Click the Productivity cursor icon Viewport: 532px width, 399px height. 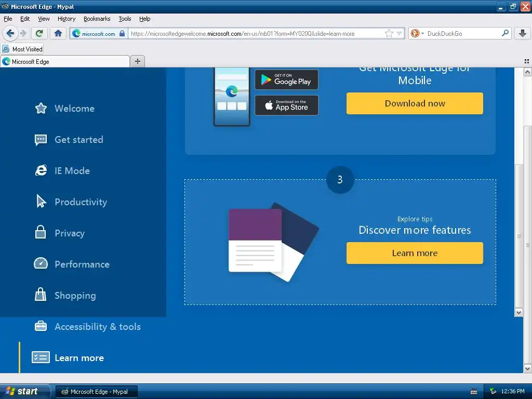click(x=41, y=201)
